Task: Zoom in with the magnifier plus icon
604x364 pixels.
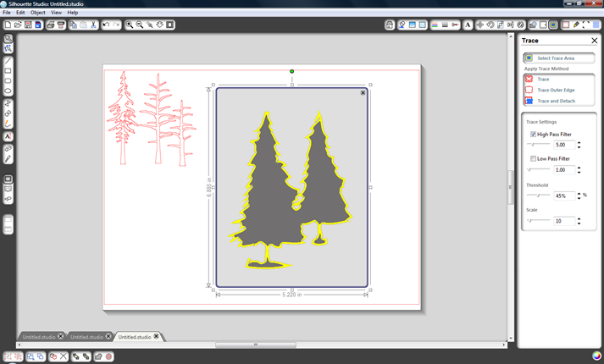Action: click(x=130, y=25)
